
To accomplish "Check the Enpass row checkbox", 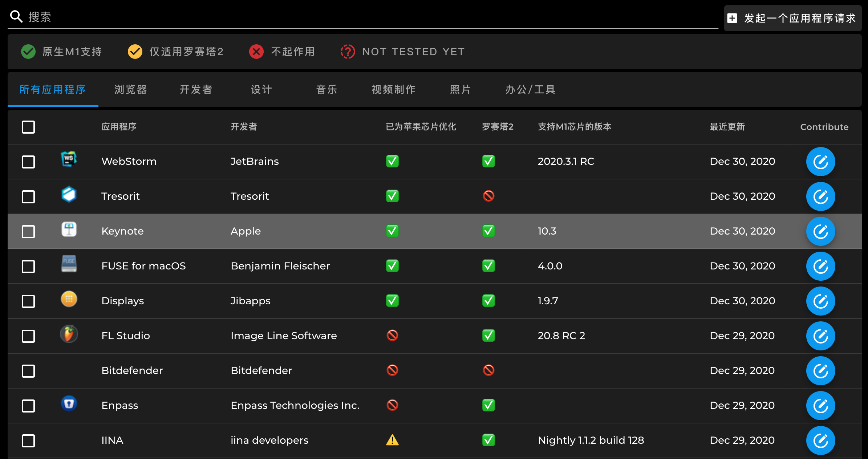I will [28, 406].
